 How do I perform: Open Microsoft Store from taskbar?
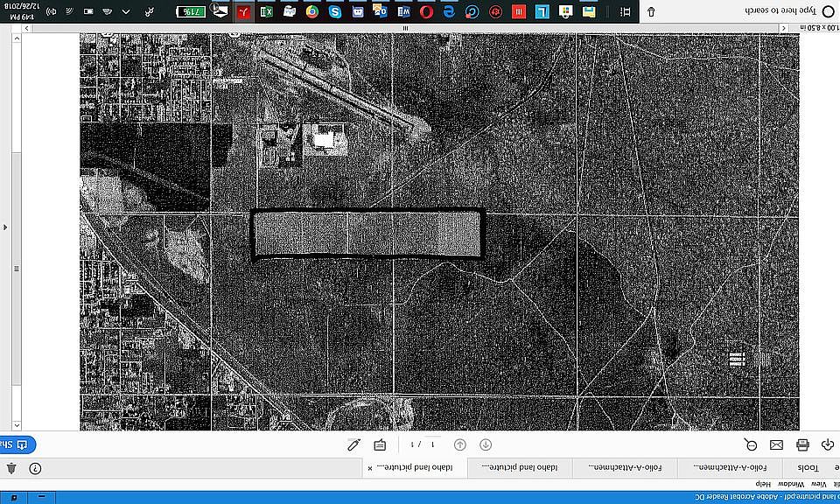(565, 11)
